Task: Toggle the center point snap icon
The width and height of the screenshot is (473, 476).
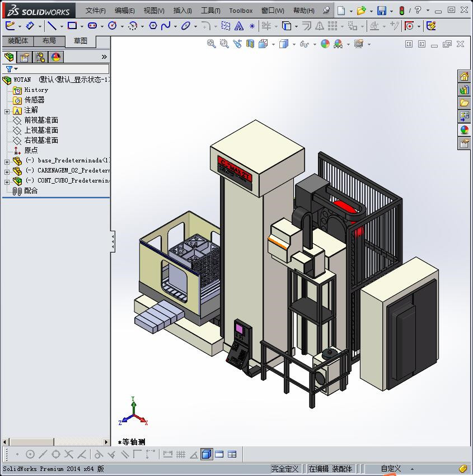Action: click(x=30, y=455)
